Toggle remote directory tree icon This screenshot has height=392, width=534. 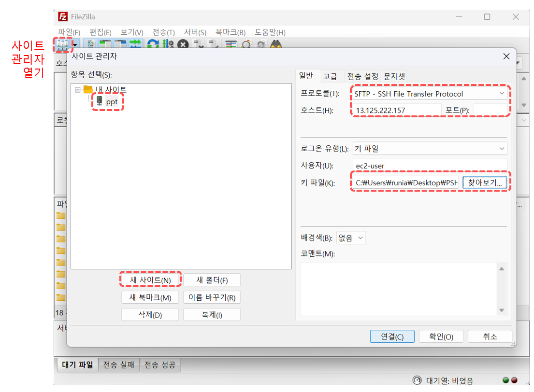[120, 44]
